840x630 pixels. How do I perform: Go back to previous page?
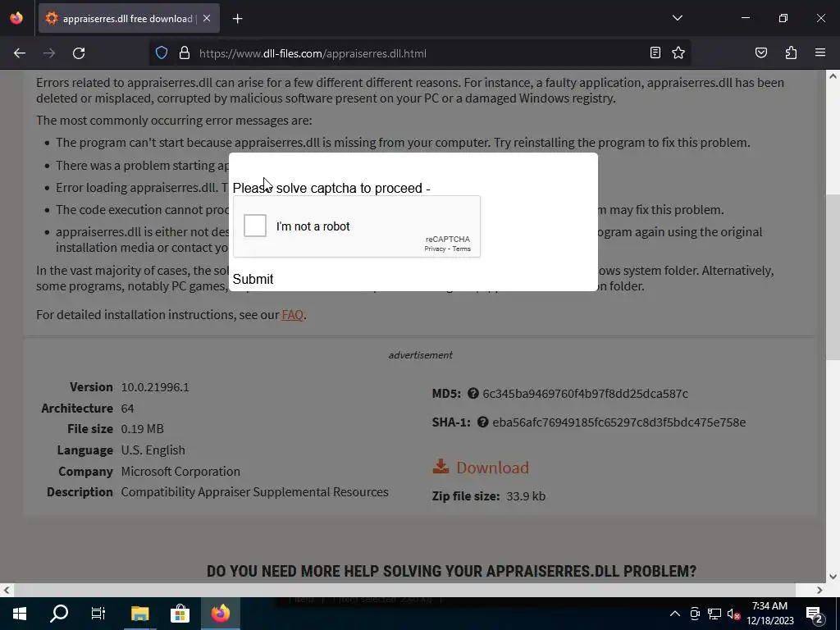tap(20, 53)
